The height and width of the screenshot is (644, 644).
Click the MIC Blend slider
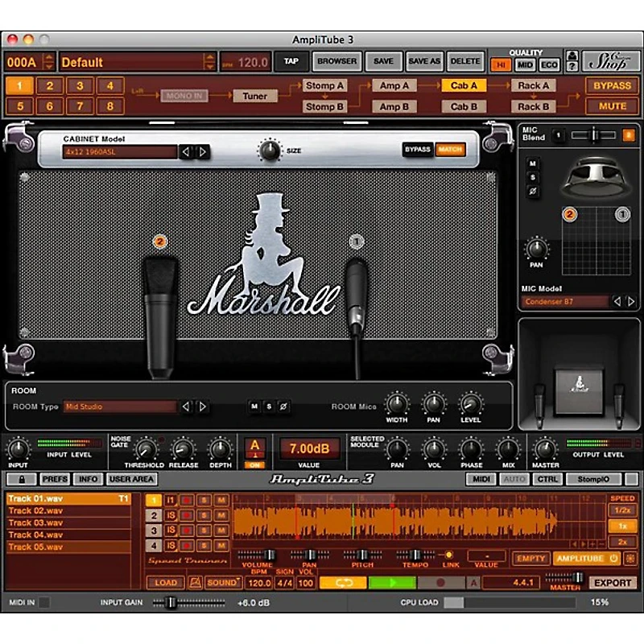click(593, 135)
